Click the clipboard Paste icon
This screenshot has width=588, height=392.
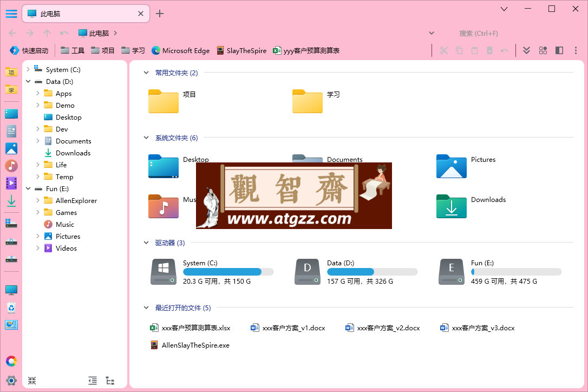coord(474,50)
